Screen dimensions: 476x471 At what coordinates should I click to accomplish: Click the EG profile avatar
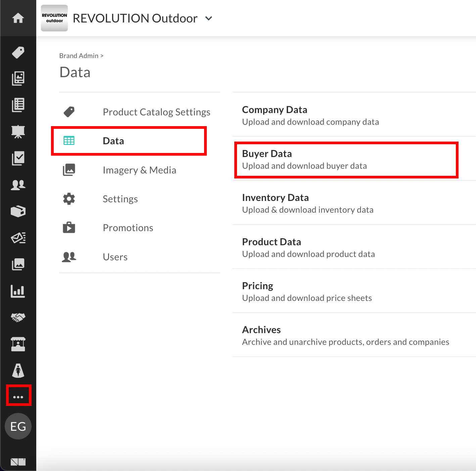click(x=18, y=426)
